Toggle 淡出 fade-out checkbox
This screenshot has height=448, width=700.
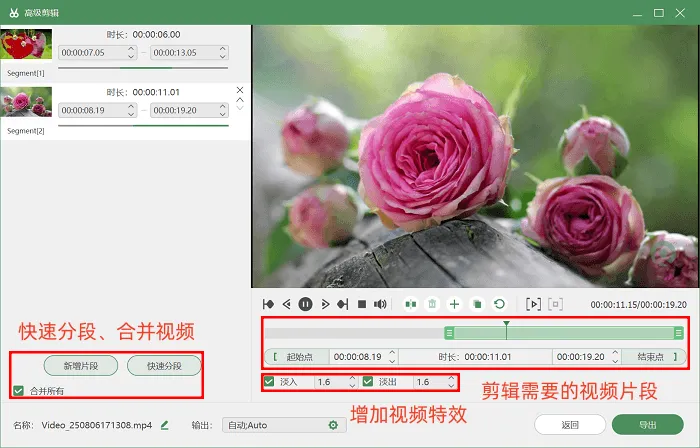[368, 382]
